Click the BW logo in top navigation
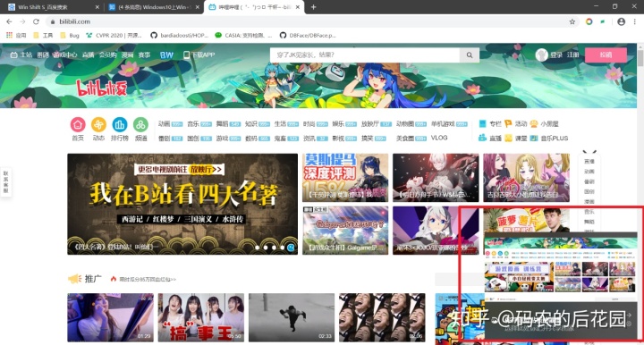The width and height of the screenshot is (644, 345). tap(166, 55)
